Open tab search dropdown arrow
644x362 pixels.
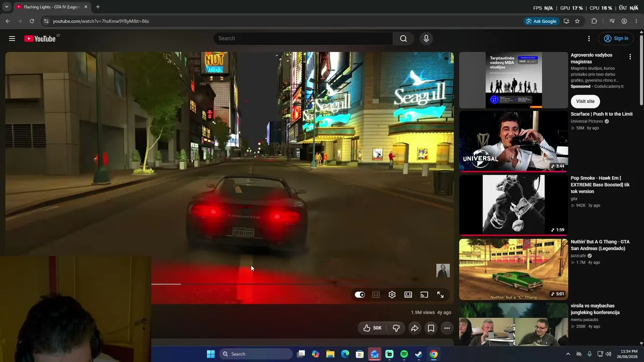point(7,7)
